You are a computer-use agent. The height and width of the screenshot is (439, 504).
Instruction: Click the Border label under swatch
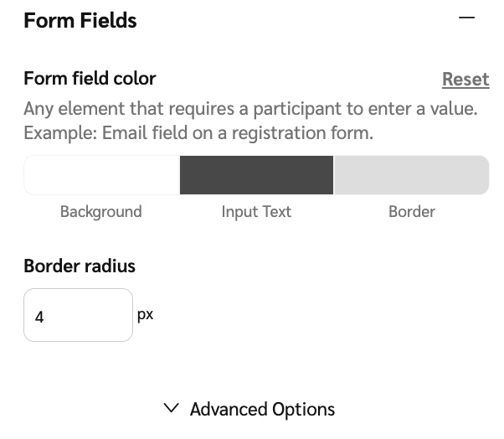click(412, 212)
